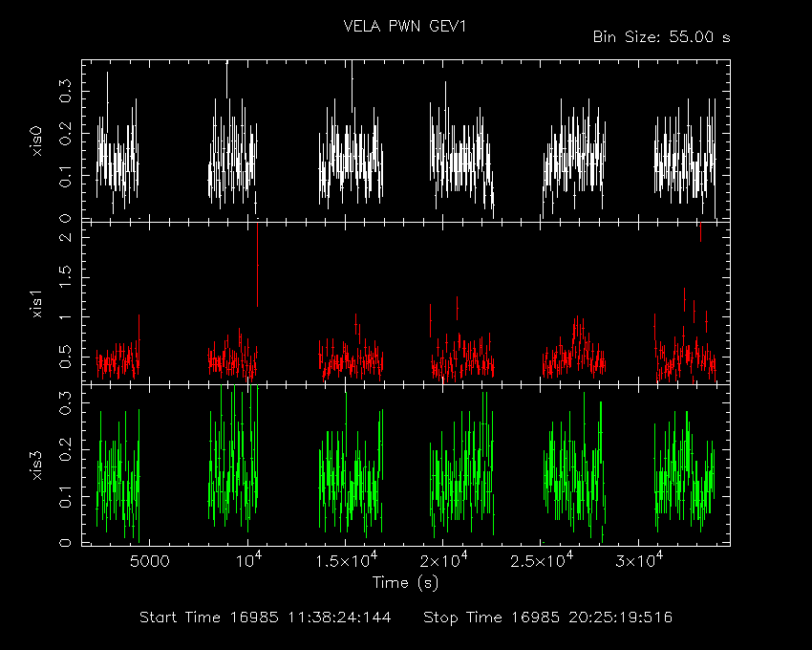Click the 1.5 tick label on xis1 axis
This screenshot has width=812, height=650.
point(65,277)
